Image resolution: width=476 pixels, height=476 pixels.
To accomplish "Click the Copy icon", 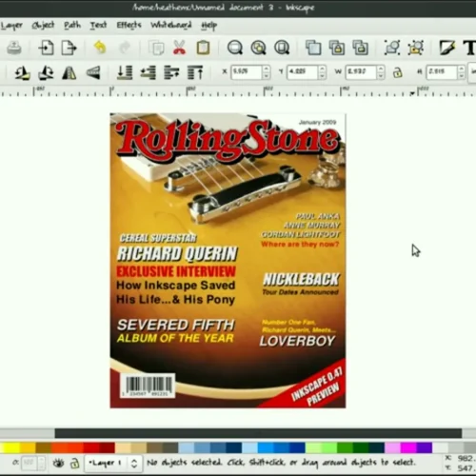I will click(157, 49).
